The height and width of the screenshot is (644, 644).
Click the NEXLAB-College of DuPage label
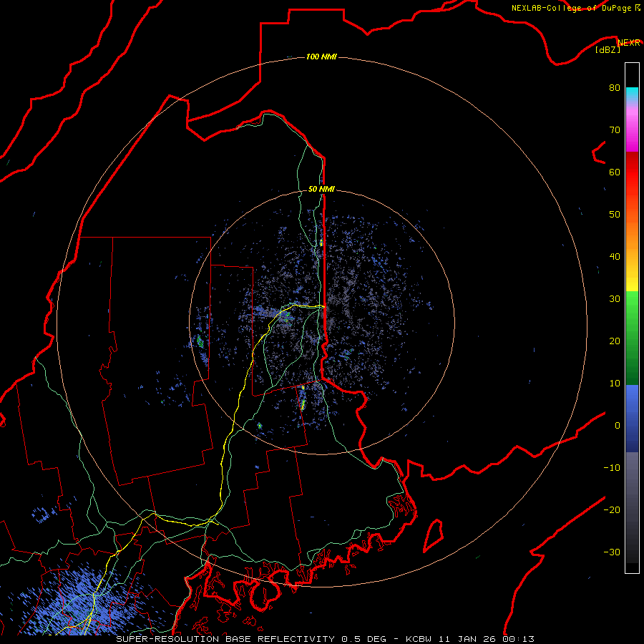(571, 8)
